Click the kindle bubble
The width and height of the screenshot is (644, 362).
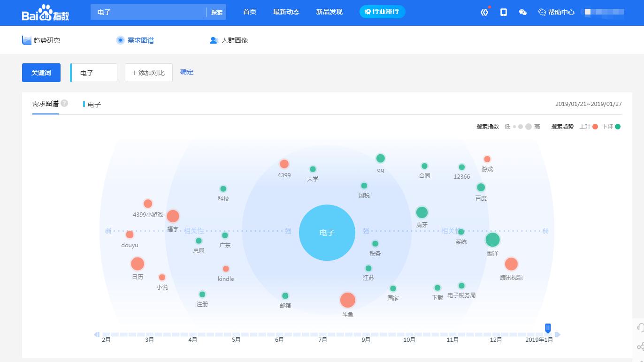226,269
